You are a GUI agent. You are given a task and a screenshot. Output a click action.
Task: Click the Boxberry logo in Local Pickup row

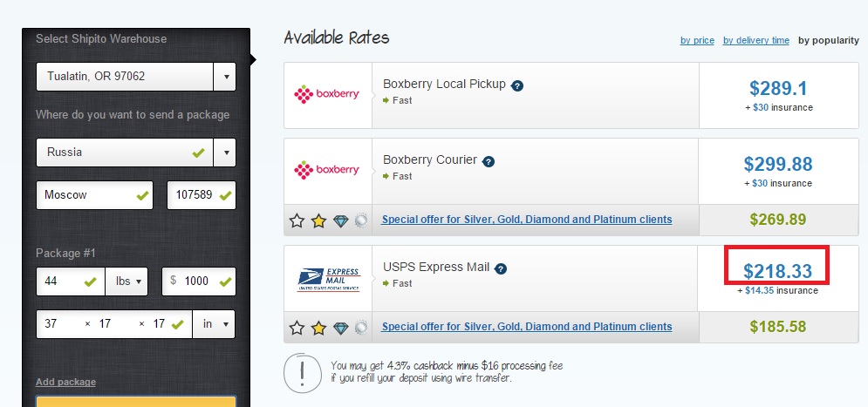coord(326,94)
